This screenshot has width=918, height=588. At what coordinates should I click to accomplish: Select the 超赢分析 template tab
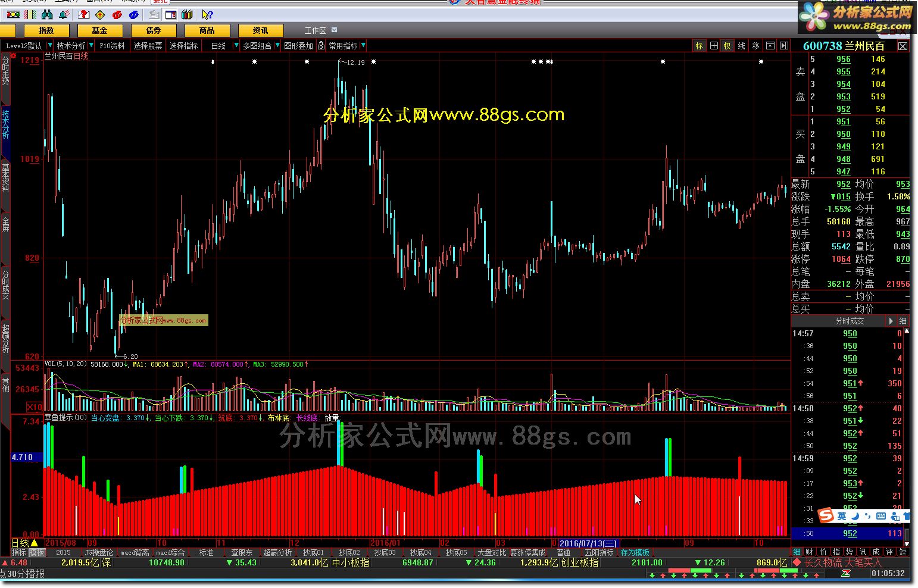pyautogui.click(x=277, y=552)
